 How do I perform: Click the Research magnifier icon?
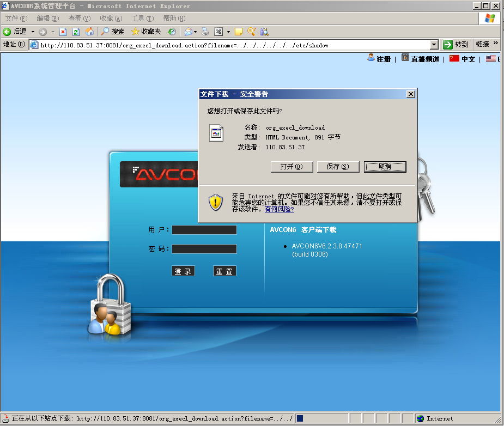[x=251, y=31]
